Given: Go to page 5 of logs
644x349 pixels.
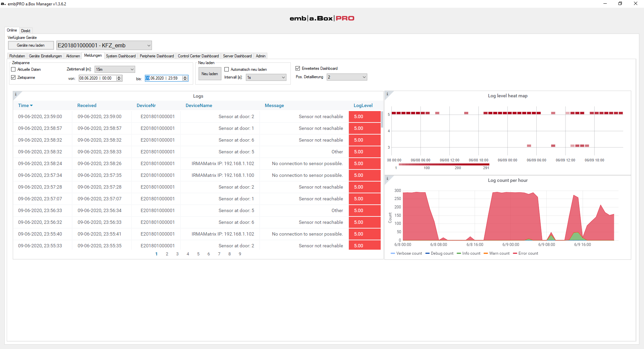Looking at the screenshot, I should tap(198, 254).
